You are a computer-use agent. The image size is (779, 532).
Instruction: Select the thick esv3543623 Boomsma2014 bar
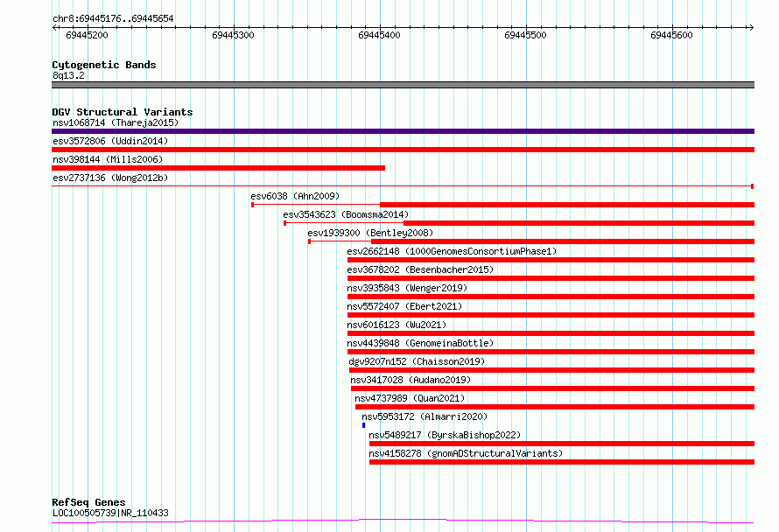pyautogui.click(x=579, y=223)
